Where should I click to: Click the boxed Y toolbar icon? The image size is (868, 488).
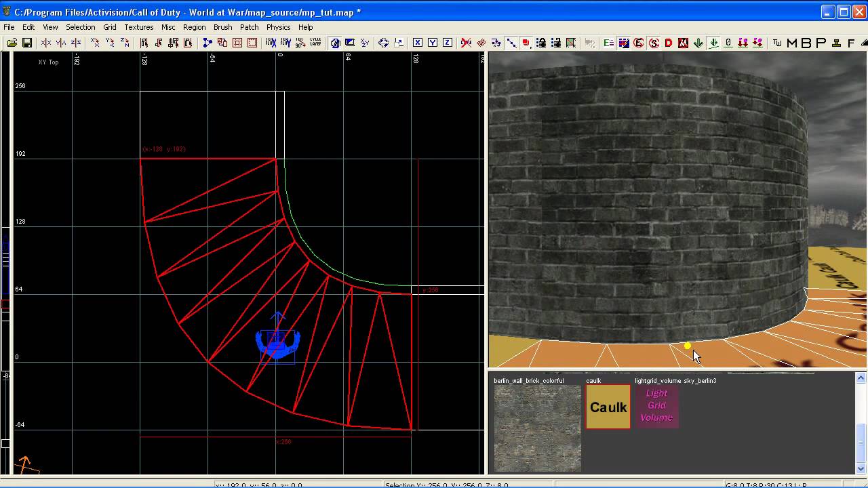click(x=433, y=43)
